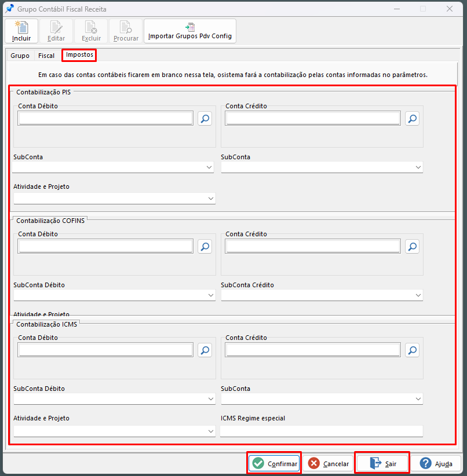This screenshot has width=467, height=476.
Task: Switch to the Grupo tab
Action: (20, 56)
